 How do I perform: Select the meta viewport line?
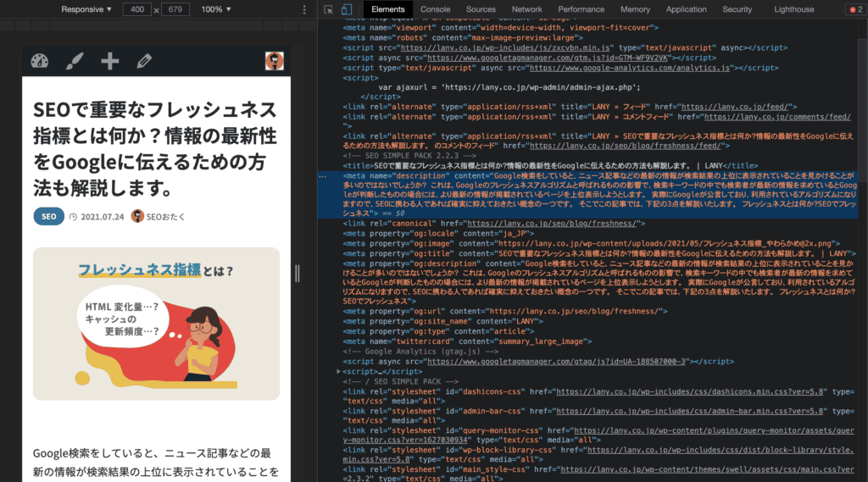pos(500,28)
